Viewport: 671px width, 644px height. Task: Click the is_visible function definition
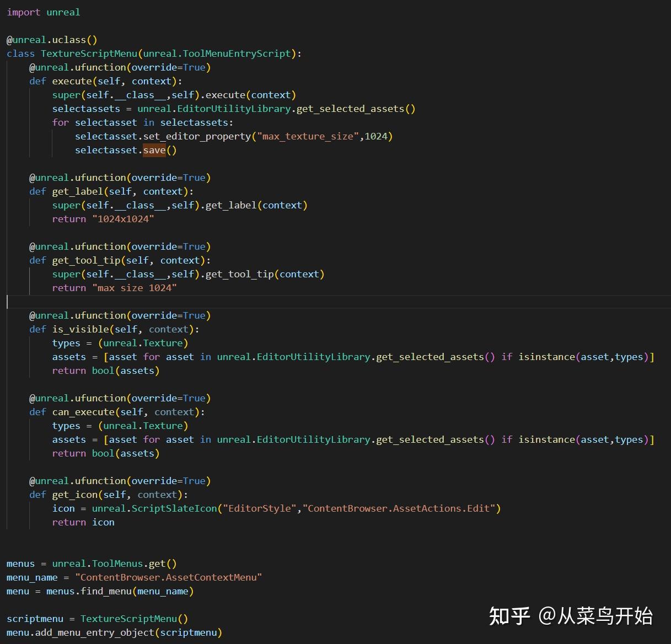click(76, 329)
